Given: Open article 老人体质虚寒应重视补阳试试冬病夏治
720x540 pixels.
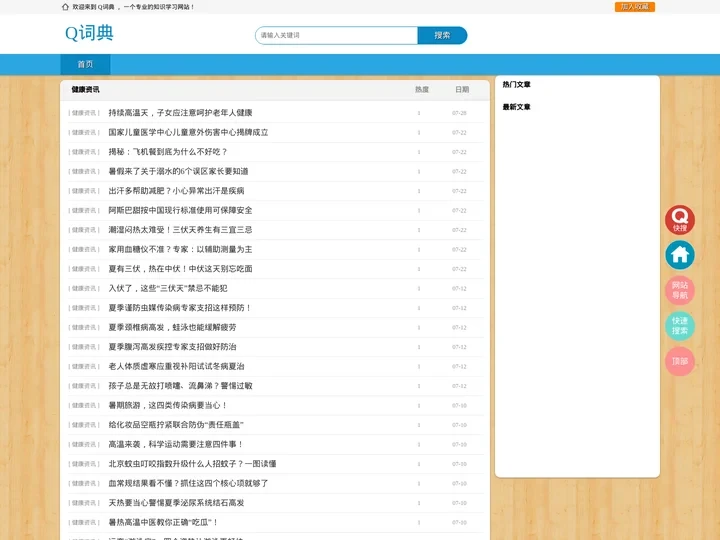Looking at the screenshot, I should (x=176, y=366).
